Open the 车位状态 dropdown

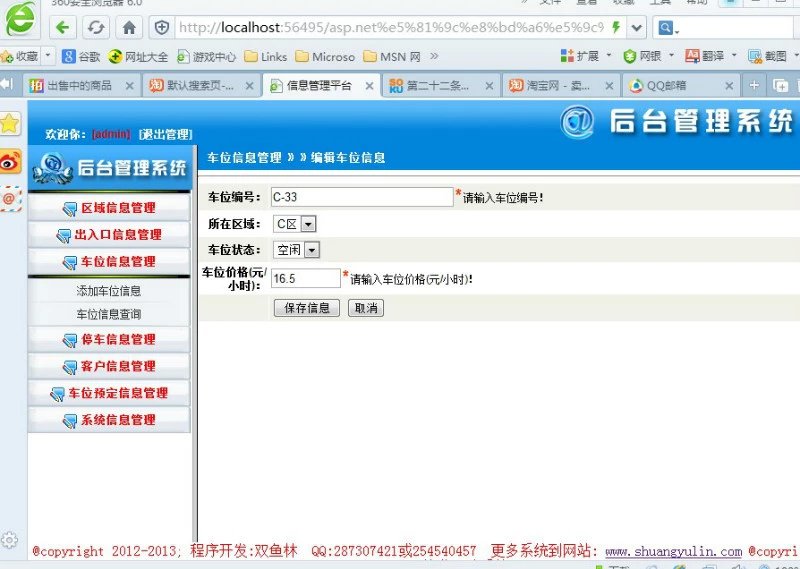point(312,250)
